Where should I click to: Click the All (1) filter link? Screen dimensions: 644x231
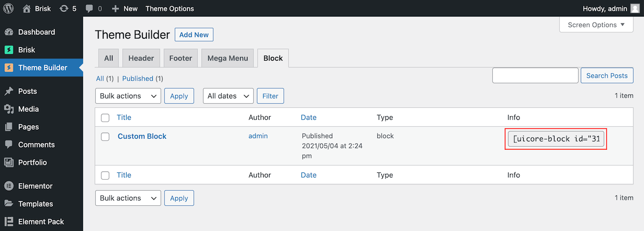(105, 79)
